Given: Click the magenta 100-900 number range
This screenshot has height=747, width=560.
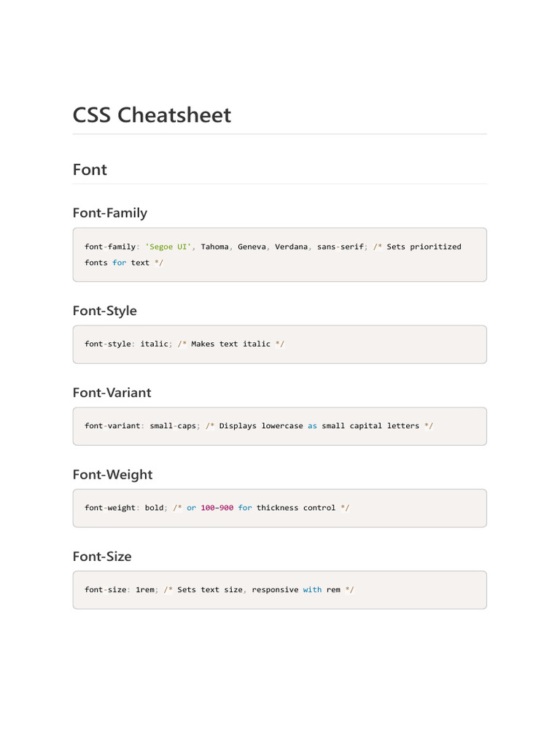Looking at the screenshot, I should pos(217,508).
